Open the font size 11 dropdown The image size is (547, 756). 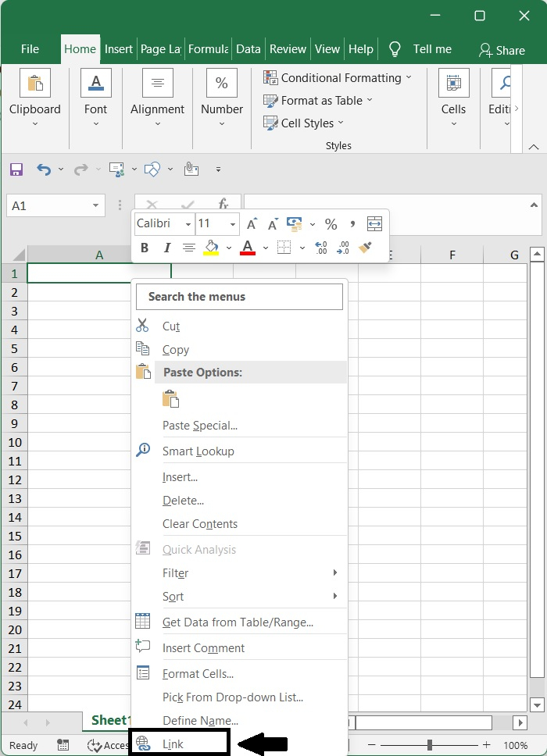(233, 224)
